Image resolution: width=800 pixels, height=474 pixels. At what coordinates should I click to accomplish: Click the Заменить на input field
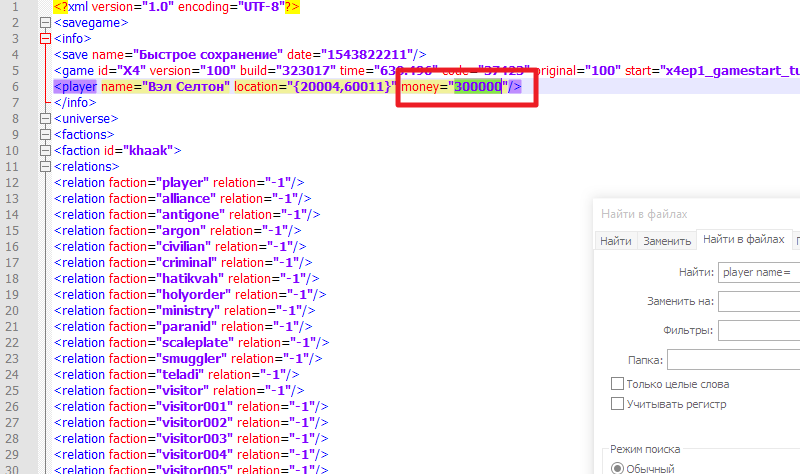click(x=759, y=301)
